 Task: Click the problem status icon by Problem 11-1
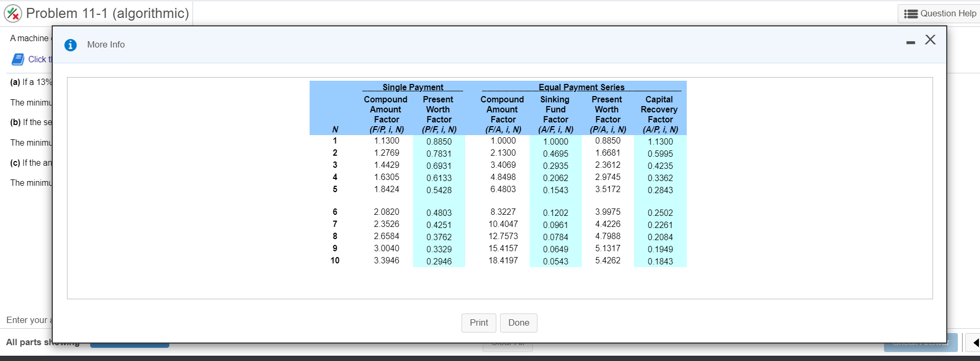point(13,13)
